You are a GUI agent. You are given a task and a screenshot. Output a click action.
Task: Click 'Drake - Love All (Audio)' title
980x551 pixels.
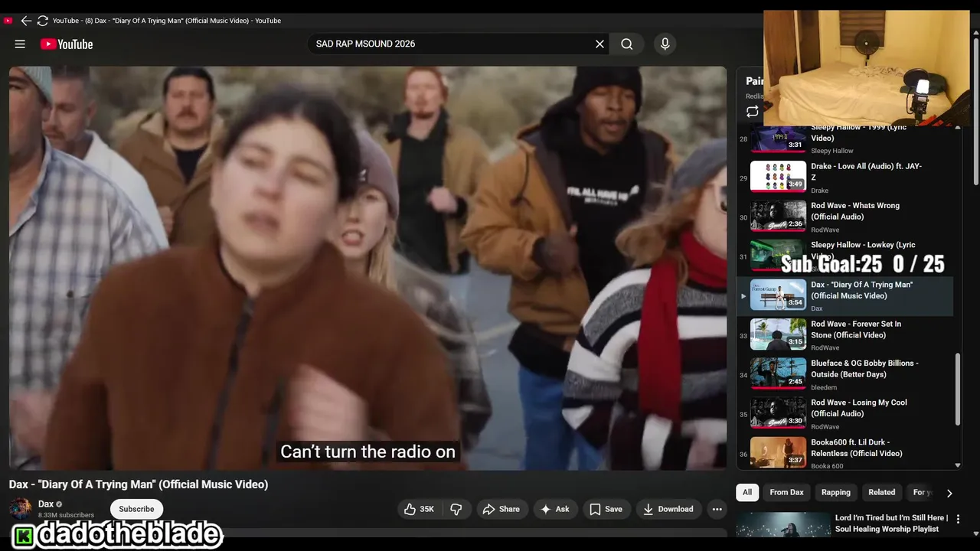coord(866,171)
